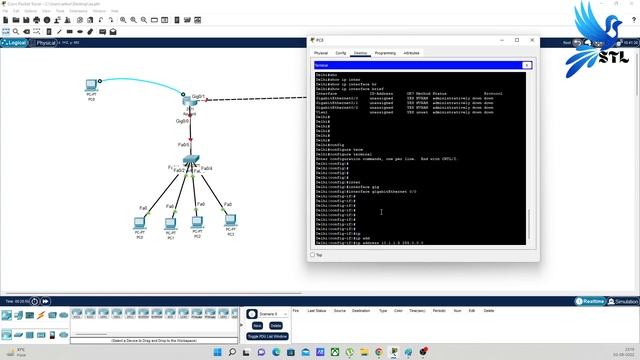This screenshot has width=640, height=360.
Task: Open the Scenario dropdown
Action: coord(273,314)
